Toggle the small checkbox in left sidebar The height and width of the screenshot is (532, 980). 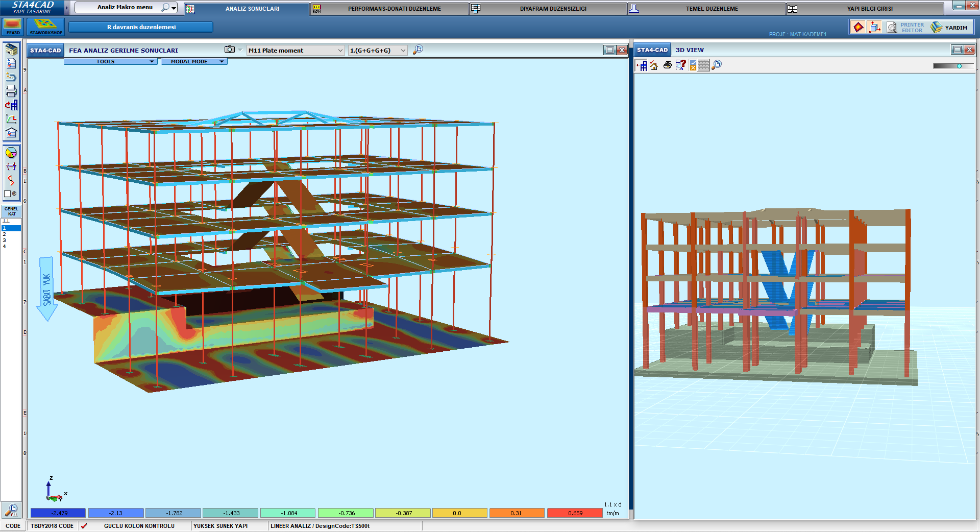point(8,194)
